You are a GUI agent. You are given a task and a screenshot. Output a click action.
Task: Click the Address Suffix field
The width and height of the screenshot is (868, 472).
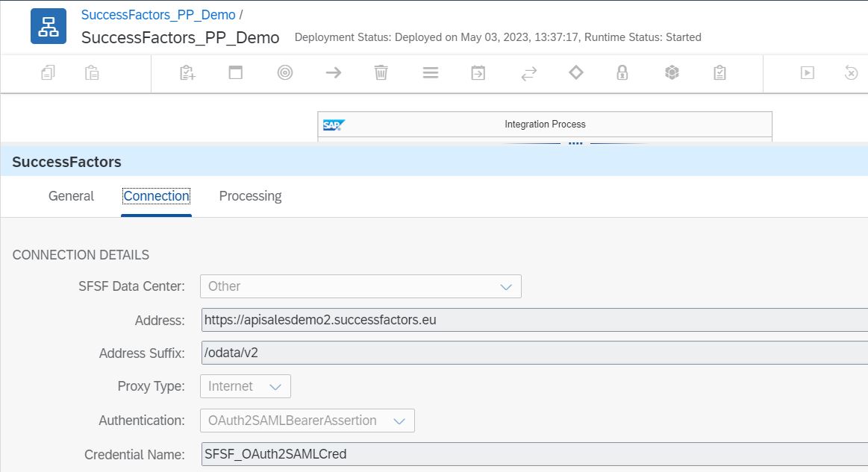534,353
